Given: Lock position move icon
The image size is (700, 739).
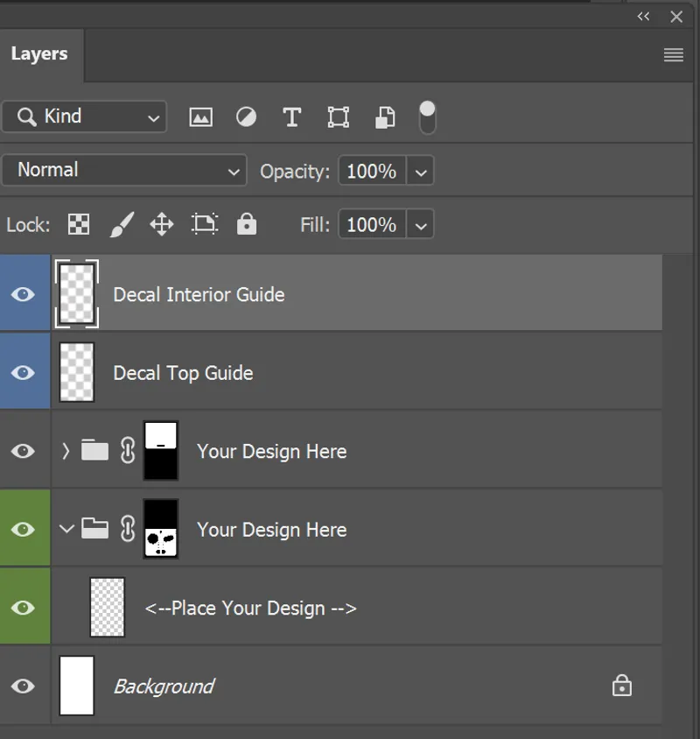Looking at the screenshot, I should click(x=162, y=225).
